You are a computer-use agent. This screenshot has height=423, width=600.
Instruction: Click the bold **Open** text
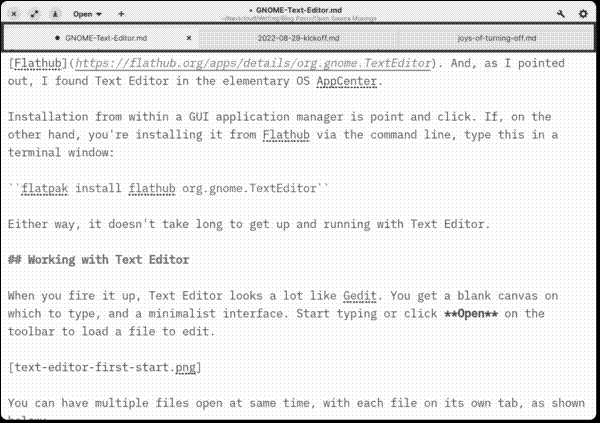click(x=471, y=314)
